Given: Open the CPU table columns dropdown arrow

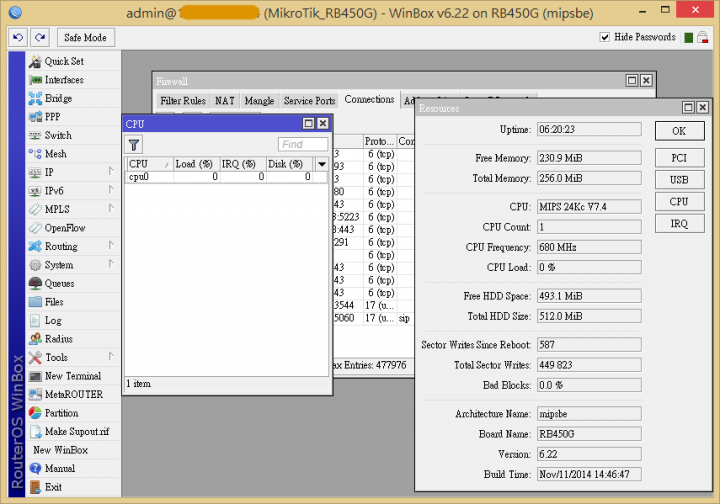Looking at the screenshot, I should pos(322,164).
